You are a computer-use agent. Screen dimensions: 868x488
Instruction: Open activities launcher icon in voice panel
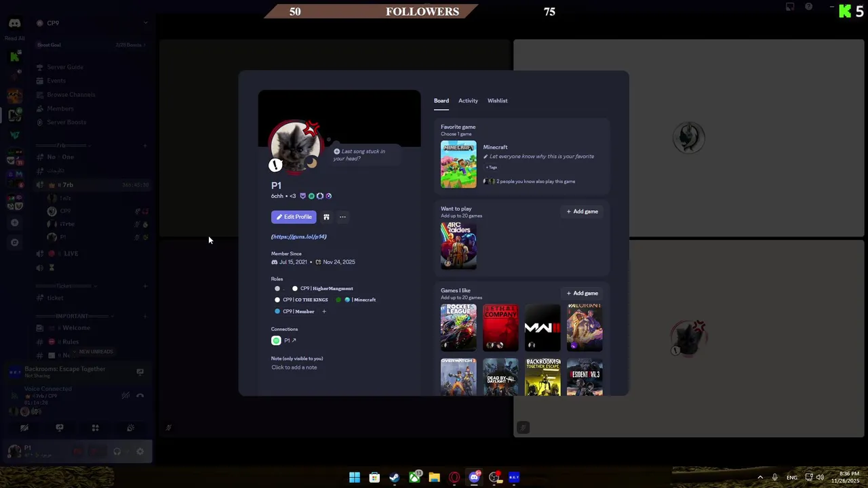[x=95, y=428]
